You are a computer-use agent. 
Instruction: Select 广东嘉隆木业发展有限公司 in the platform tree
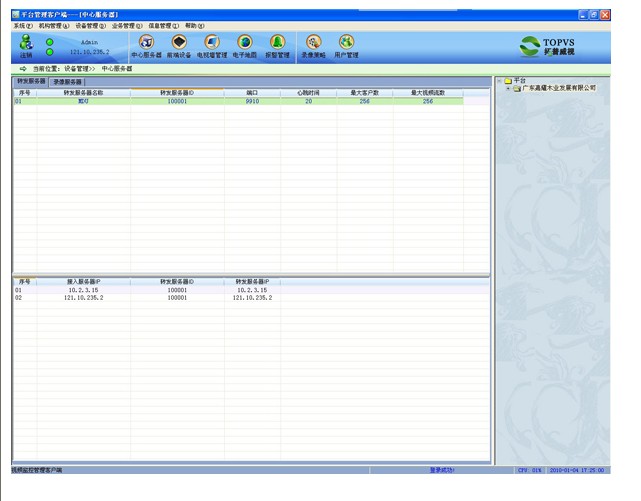[x=558, y=88]
